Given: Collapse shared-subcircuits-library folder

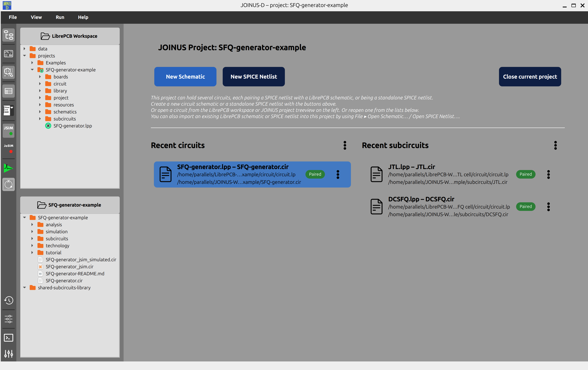Looking at the screenshot, I should click(x=24, y=287).
